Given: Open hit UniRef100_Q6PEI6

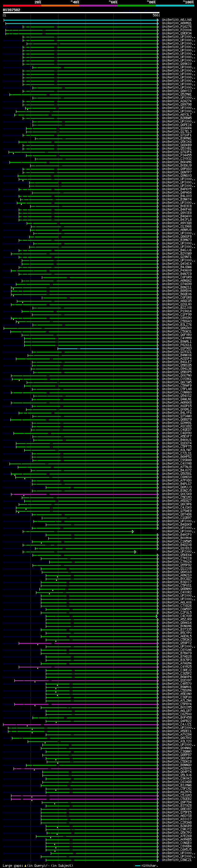Looking at the screenshot, I should coord(176,125).
